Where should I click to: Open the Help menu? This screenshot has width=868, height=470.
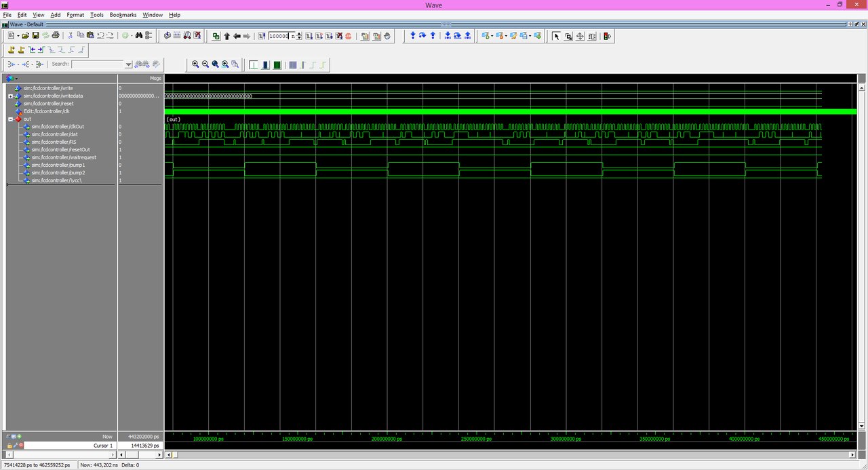[x=174, y=15]
